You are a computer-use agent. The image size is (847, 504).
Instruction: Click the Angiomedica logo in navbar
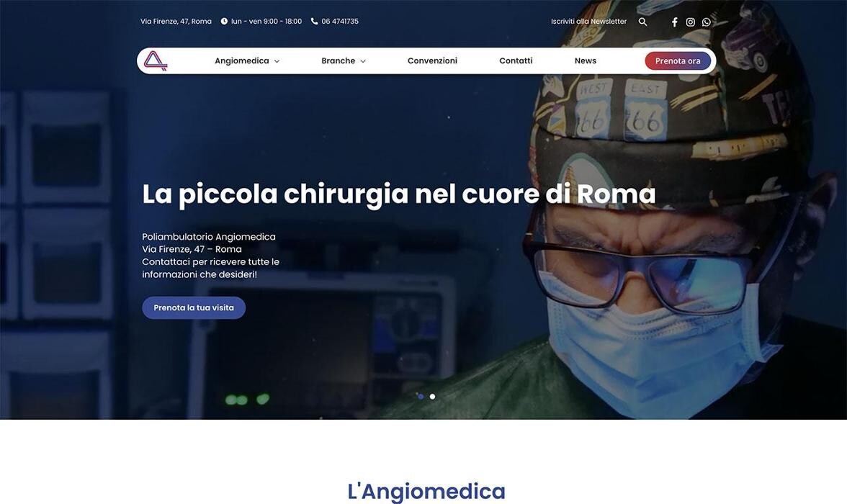pyautogui.click(x=156, y=60)
